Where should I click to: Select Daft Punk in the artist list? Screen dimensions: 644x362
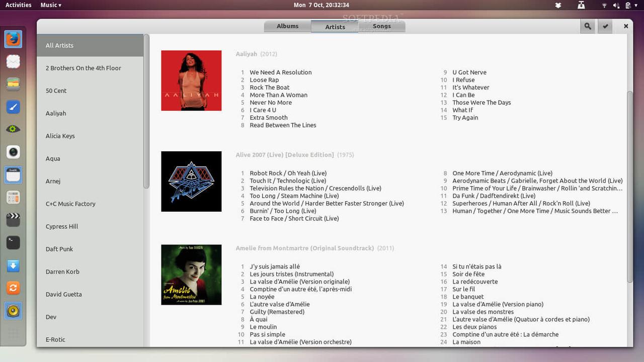pyautogui.click(x=59, y=249)
